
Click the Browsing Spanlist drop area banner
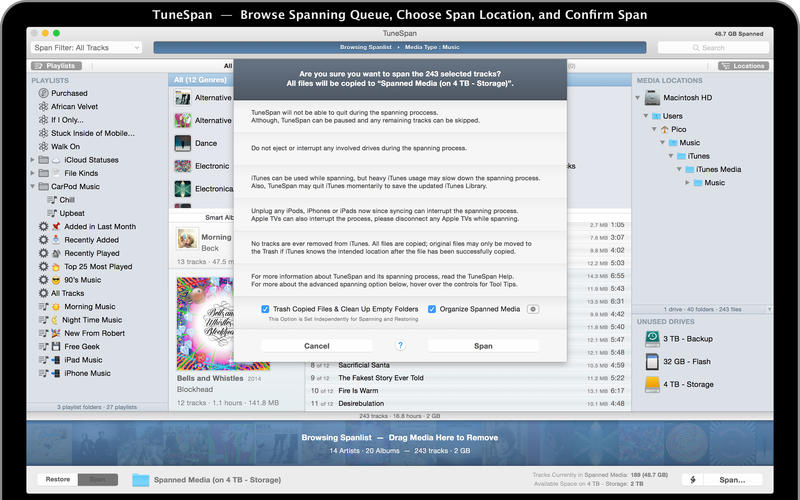tap(399, 443)
